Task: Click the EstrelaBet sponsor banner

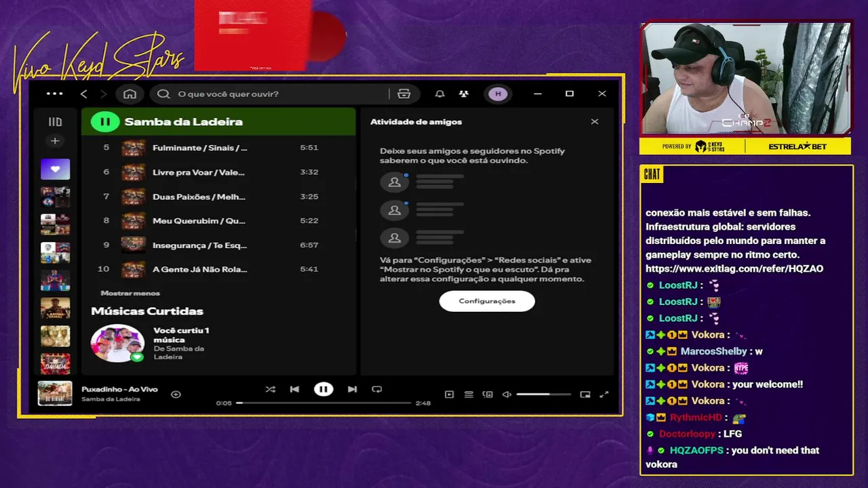Action: click(797, 146)
